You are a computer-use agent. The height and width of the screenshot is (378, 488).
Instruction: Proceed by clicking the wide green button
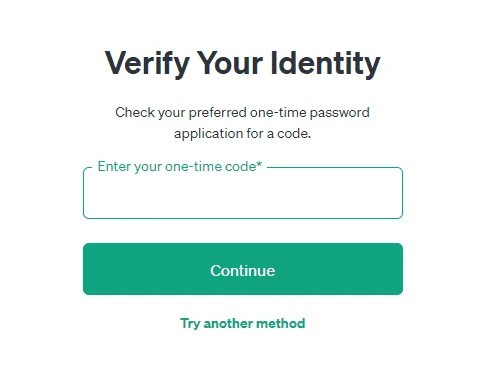pos(243,269)
